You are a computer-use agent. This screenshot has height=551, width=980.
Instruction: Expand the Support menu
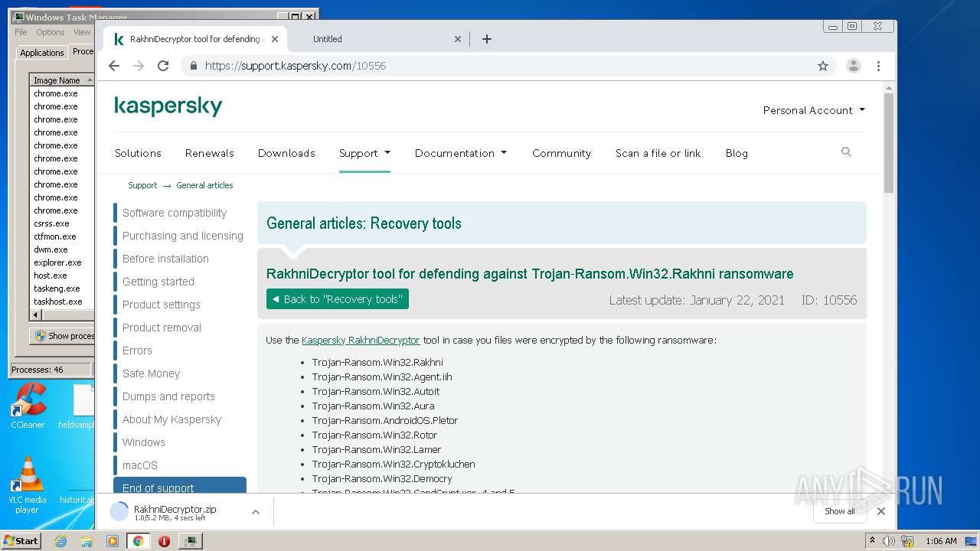click(364, 153)
